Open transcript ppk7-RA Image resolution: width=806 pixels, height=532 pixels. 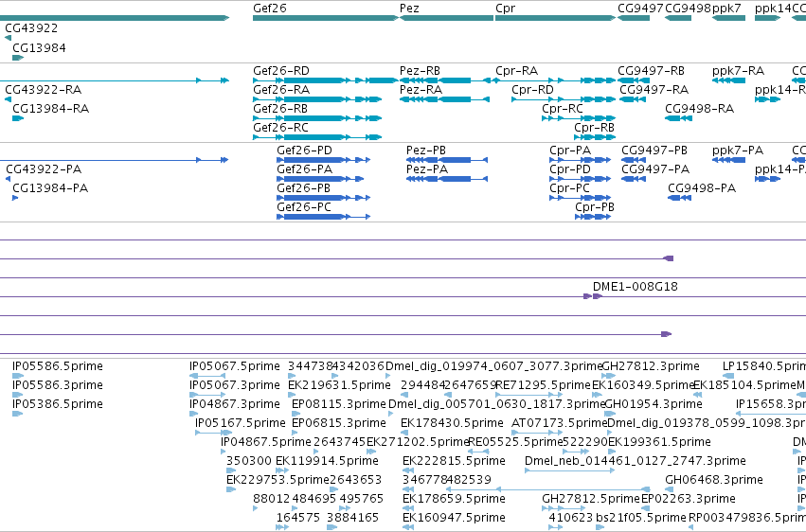[738, 71]
